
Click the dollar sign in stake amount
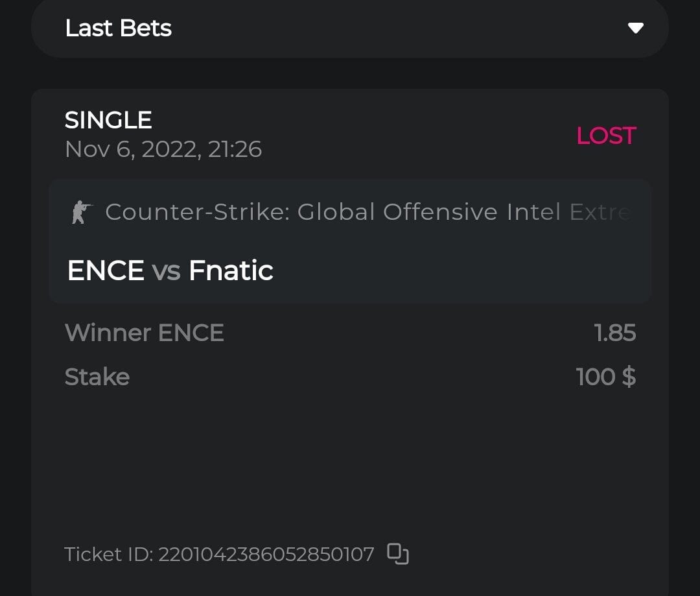(x=629, y=377)
